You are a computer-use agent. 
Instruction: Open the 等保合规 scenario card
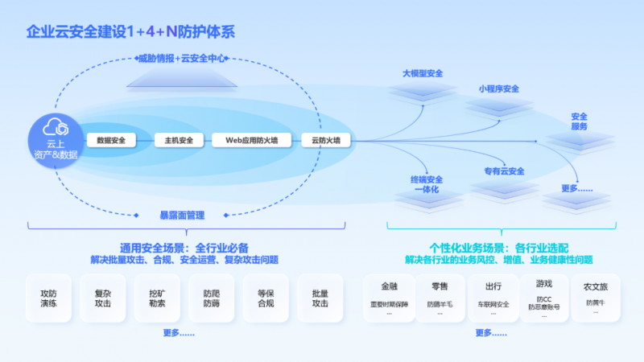tap(266, 298)
